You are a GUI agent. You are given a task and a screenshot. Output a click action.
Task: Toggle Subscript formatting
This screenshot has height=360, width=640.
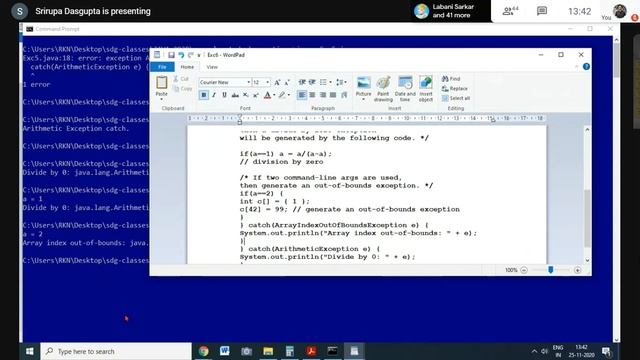(246, 95)
